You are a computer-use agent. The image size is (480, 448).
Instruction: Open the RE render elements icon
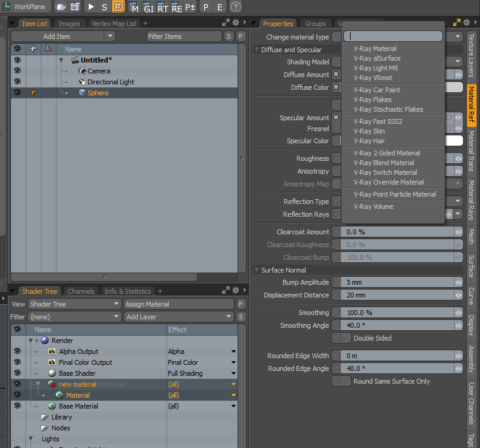click(176, 7)
